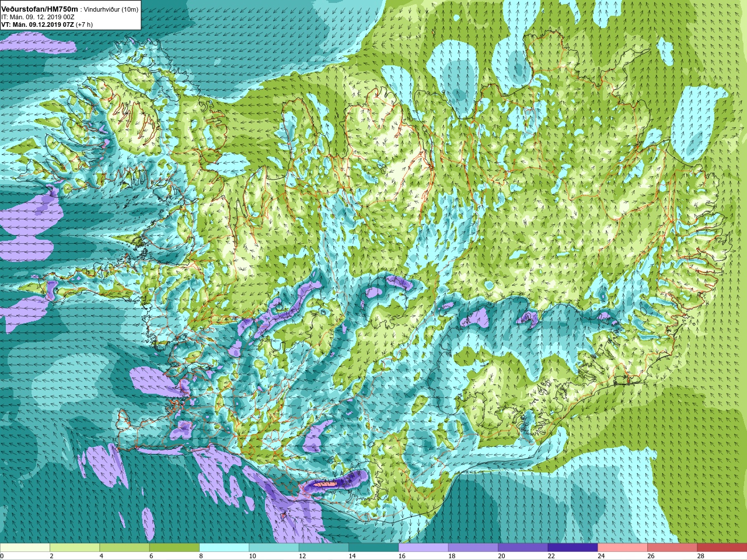Click the 18–20 m/s medium purple legend swatch
The image size is (747, 560).
pos(473,548)
